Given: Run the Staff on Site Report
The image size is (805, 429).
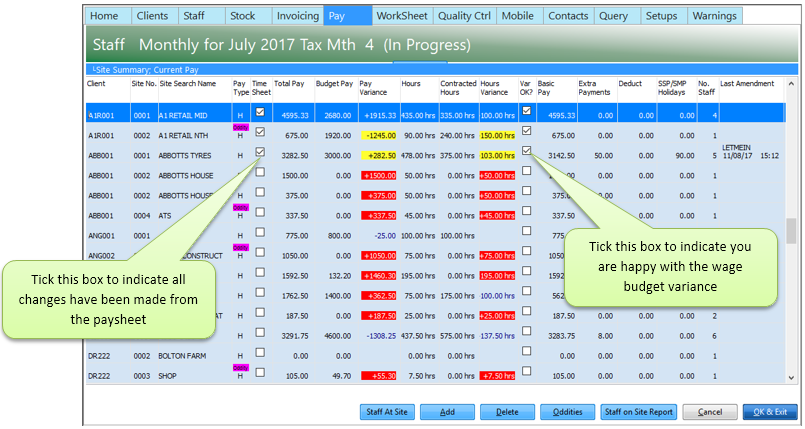Looking at the screenshot, I should pos(639,412).
